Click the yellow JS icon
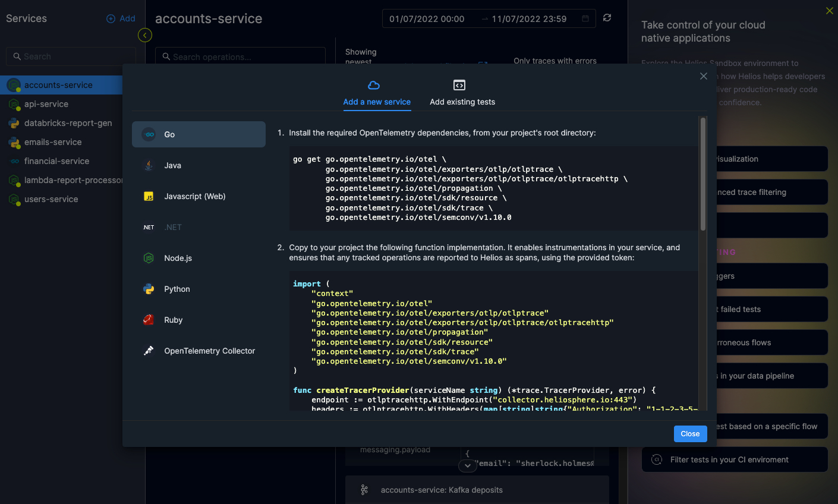Viewport: 838px width, 504px height. click(149, 196)
